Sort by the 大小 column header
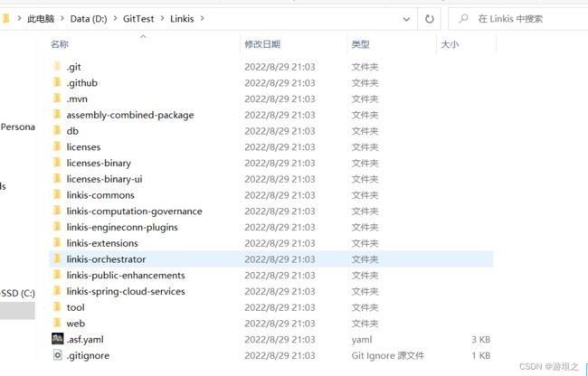Viewport: 588px width, 376px height. click(x=450, y=44)
